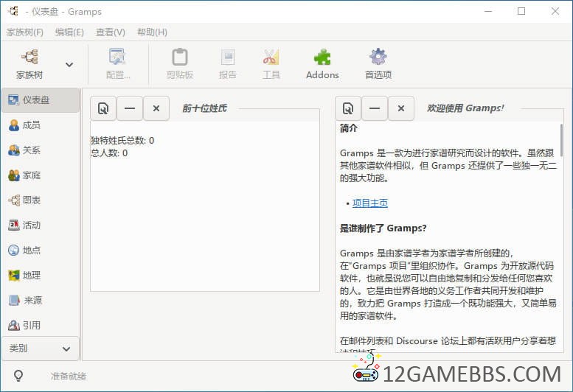
Task: Open the 帮助(H) menu
Action: (x=152, y=32)
